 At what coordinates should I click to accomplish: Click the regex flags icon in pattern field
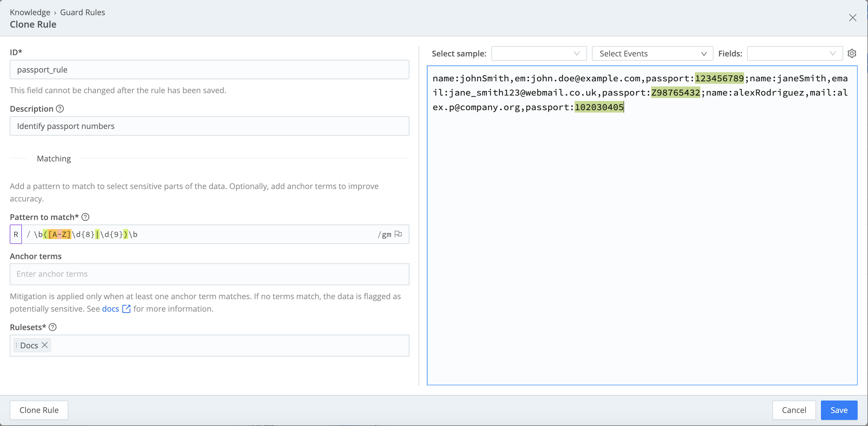tap(398, 234)
